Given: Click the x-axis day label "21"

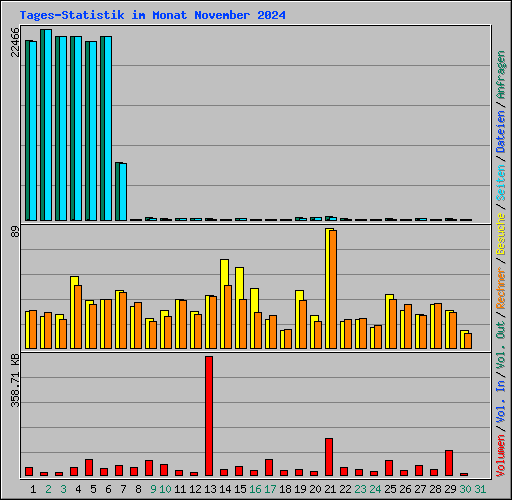Looking at the screenshot, I should [330, 489].
